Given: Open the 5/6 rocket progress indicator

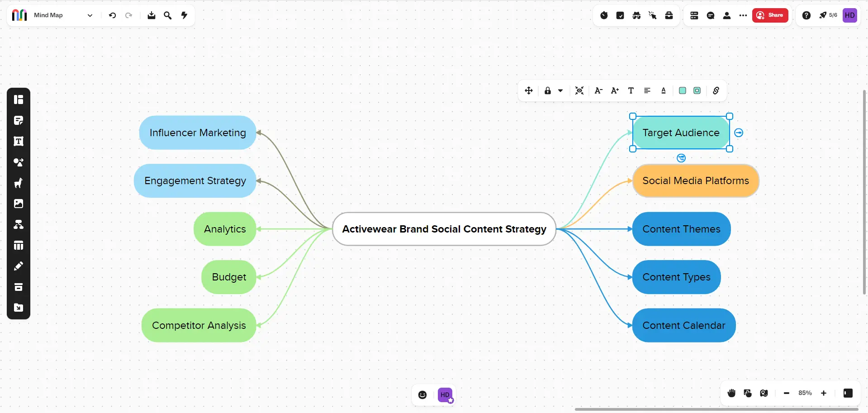Looking at the screenshot, I should point(828,15).
